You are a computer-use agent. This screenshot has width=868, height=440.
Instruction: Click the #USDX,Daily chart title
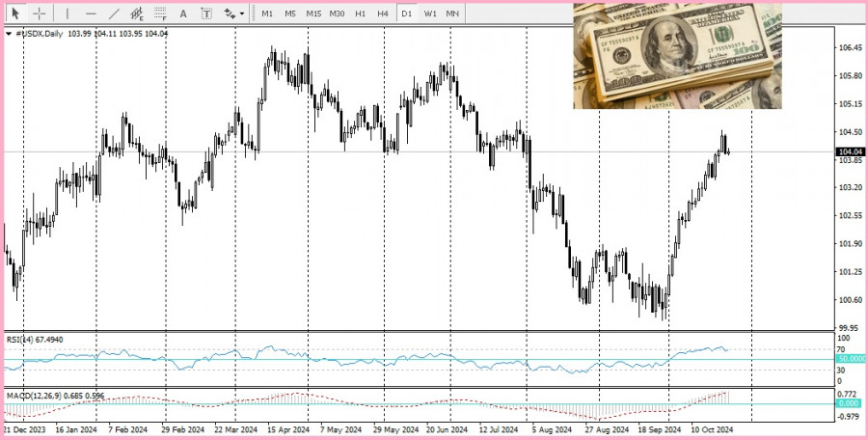tap(40, 34)
